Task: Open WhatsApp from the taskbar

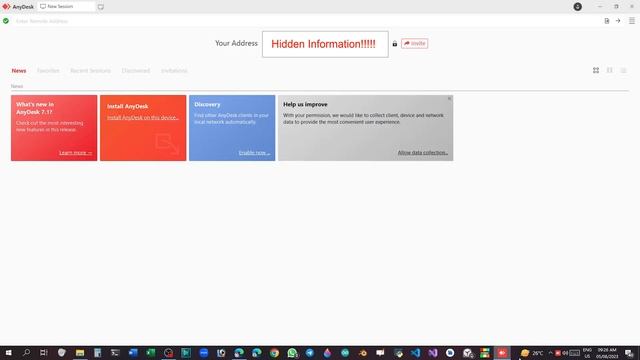Action: (292, 353)
